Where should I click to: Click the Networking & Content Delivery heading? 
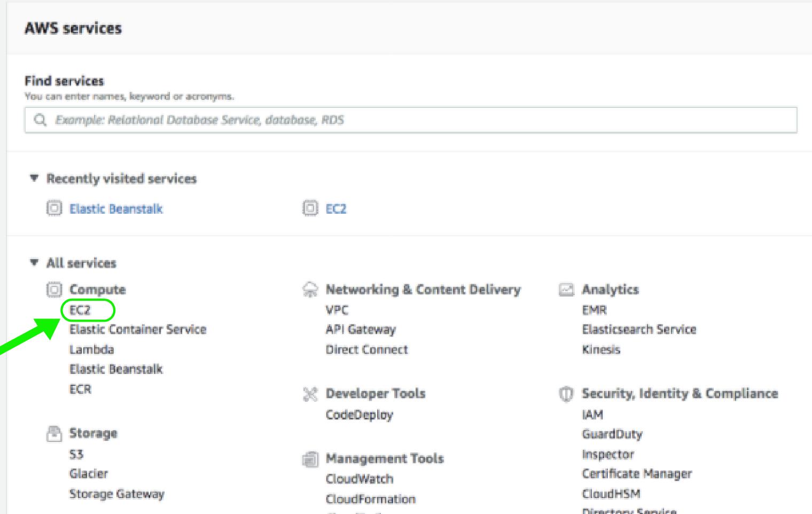point(423,290)
